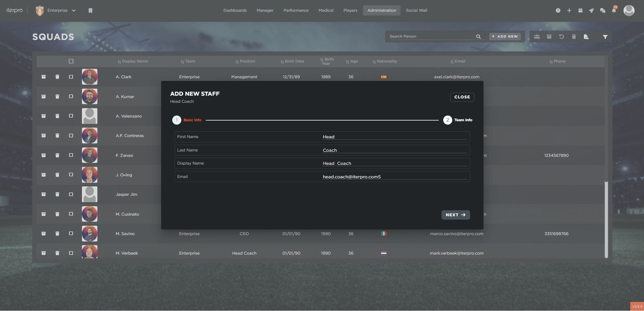Screen dimensions: 644x311
Task: Click the NEXT button in dialog
Action: click(455, 215)
